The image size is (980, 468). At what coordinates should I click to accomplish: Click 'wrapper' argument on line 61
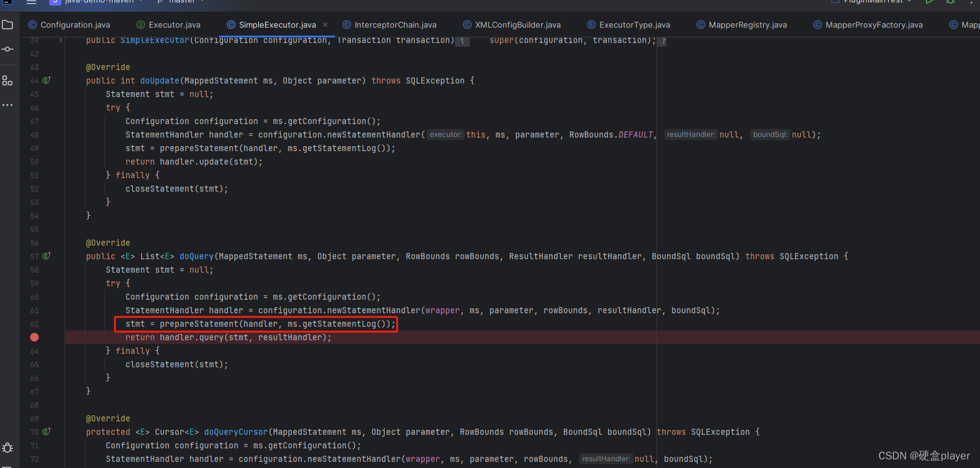tap(443, 310)
